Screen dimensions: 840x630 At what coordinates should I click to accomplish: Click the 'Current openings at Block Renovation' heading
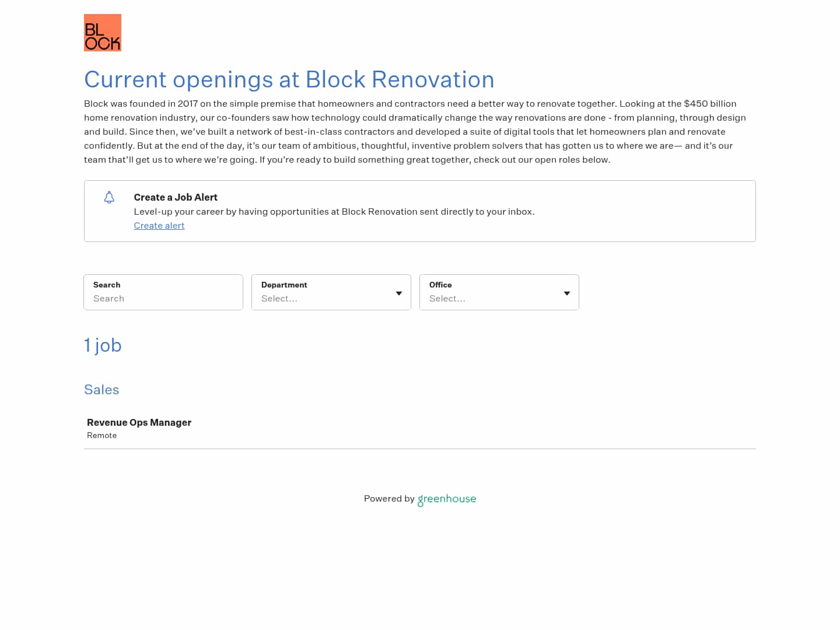[289, 79]
